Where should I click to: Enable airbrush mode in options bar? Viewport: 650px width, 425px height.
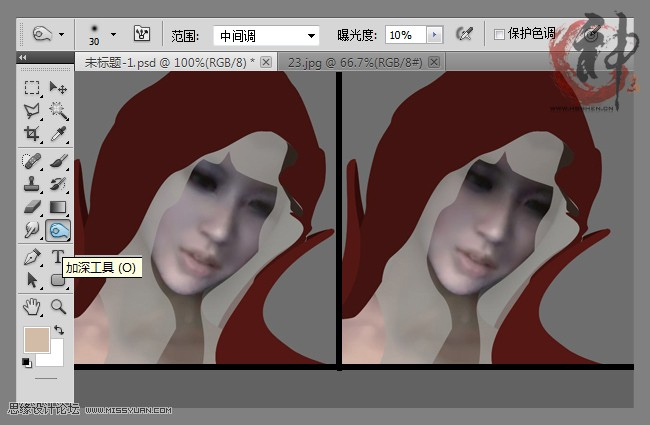tap(464, 34)
